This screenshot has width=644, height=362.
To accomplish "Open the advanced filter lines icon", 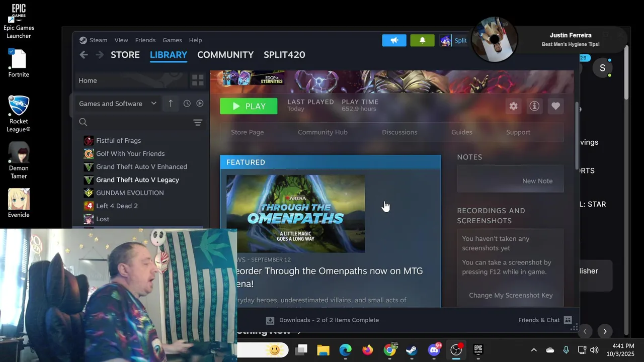I will tap(198, 122).
